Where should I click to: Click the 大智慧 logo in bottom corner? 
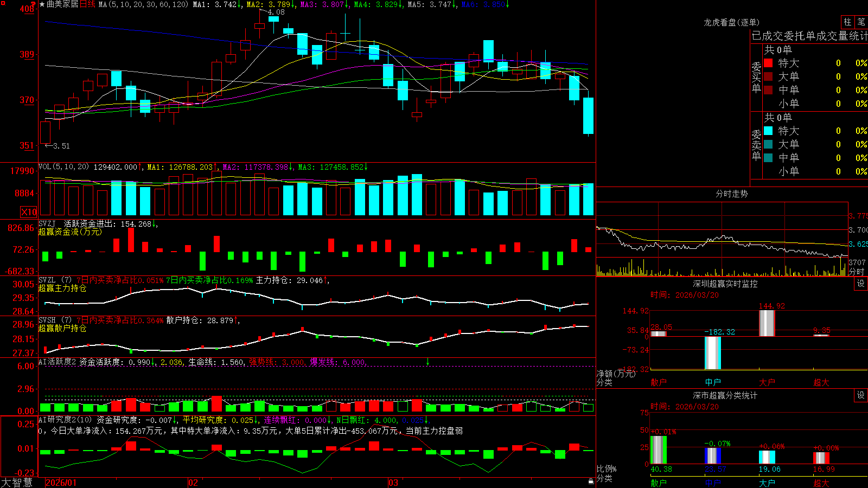pyautogui.click(x=17, y=482)
